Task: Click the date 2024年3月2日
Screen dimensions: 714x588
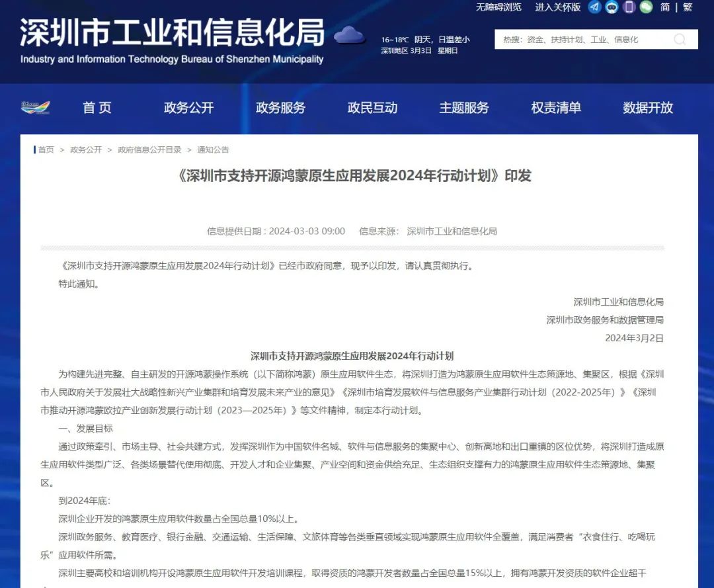Action: coord(634,338)
